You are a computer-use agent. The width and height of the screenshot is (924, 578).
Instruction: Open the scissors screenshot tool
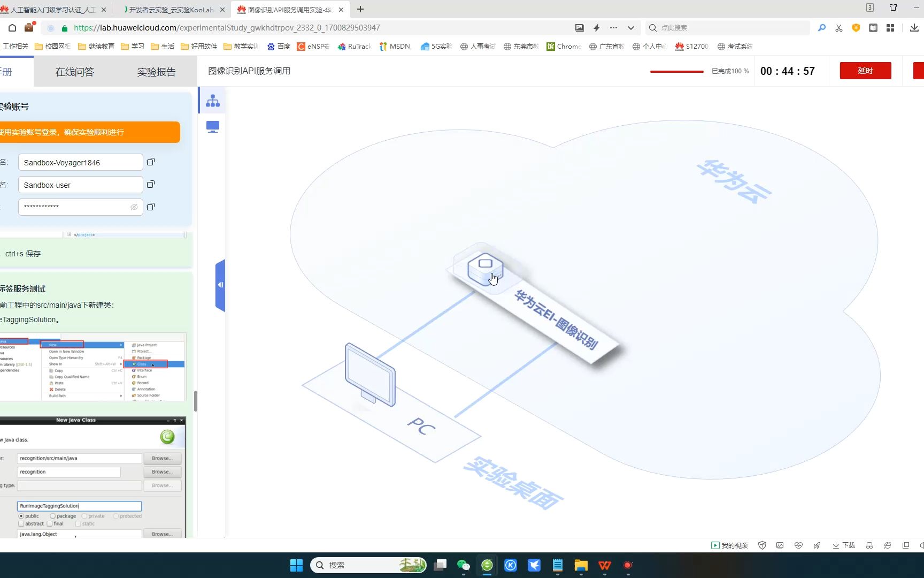click(839, 28)
